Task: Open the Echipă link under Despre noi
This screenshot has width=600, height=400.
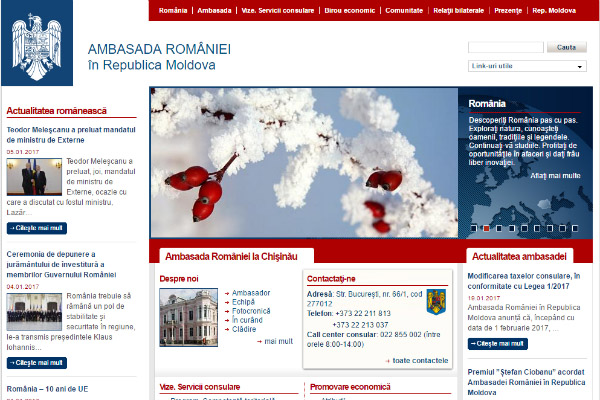Action: [244, 301]
